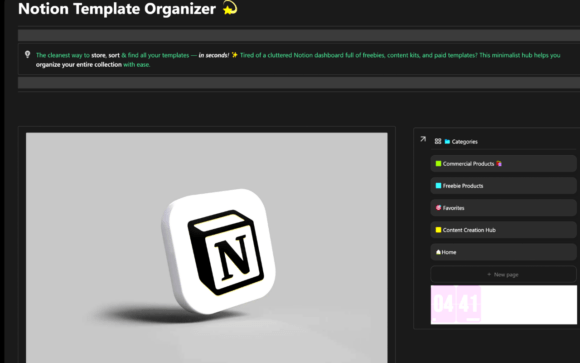The image size is (580, 363).
Task: Click the emoji after Commercial Products label
Action: coord(499,164)
